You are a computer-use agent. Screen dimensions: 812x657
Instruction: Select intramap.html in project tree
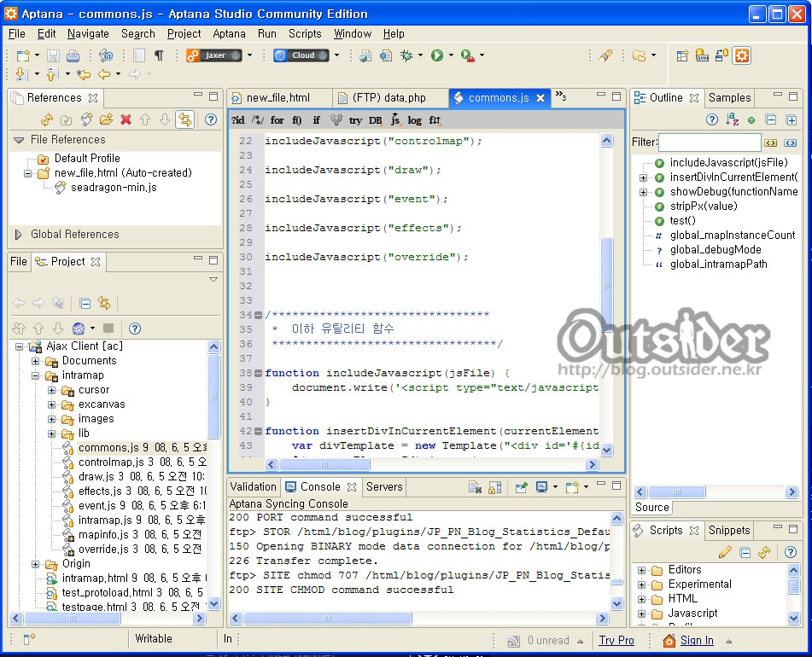(133, 578)
